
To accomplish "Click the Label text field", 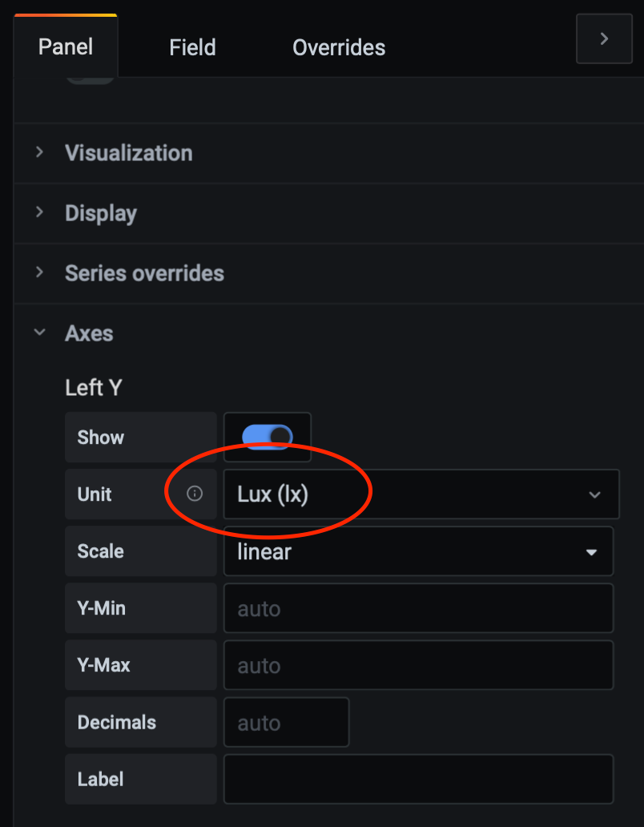I will (418, 779).
